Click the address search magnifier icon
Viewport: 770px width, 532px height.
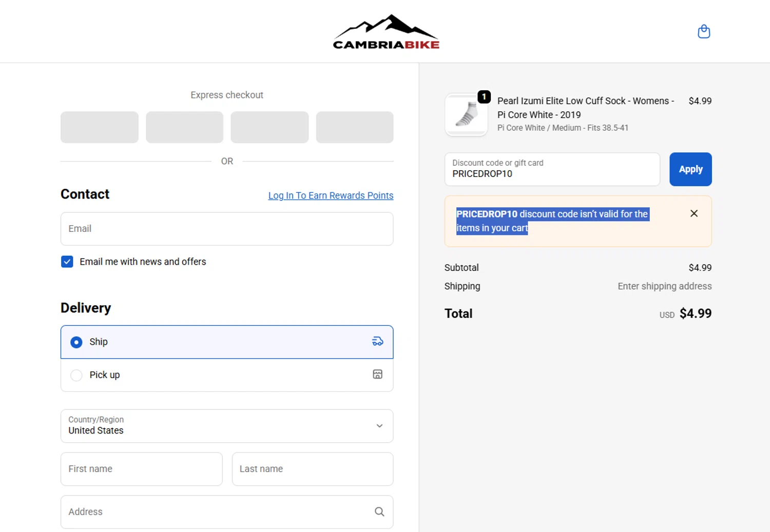pos(379,511)
